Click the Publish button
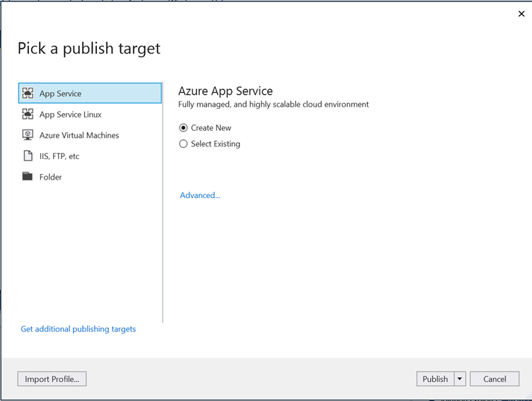This screenshot has height=401, width=532. click(x=435, y=379)
